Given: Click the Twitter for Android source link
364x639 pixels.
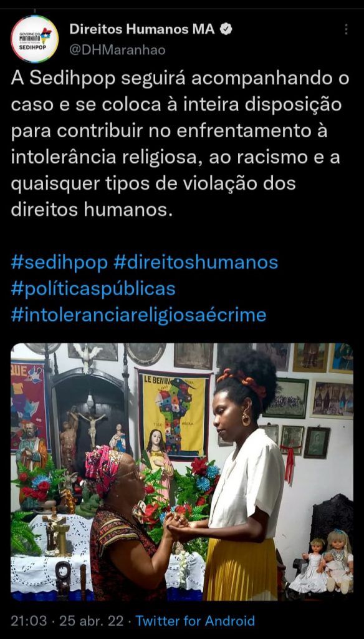Looking at the screenshot, I should (195, 621).
